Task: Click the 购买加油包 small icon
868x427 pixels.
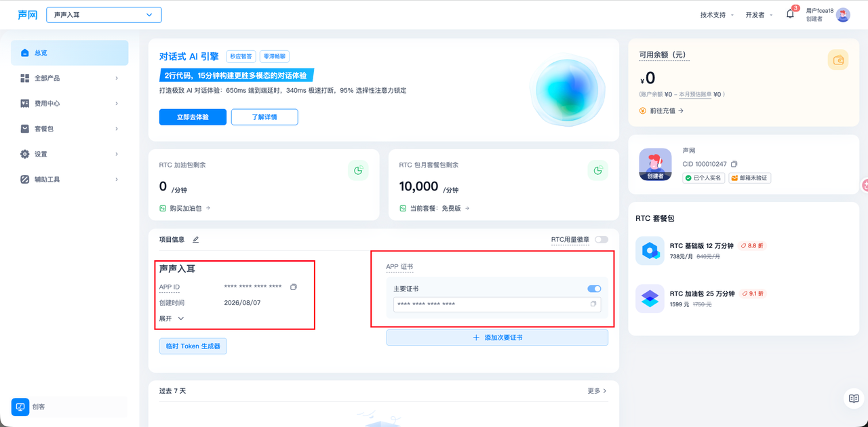Action: pyautogui.click(x=163, y=208)
